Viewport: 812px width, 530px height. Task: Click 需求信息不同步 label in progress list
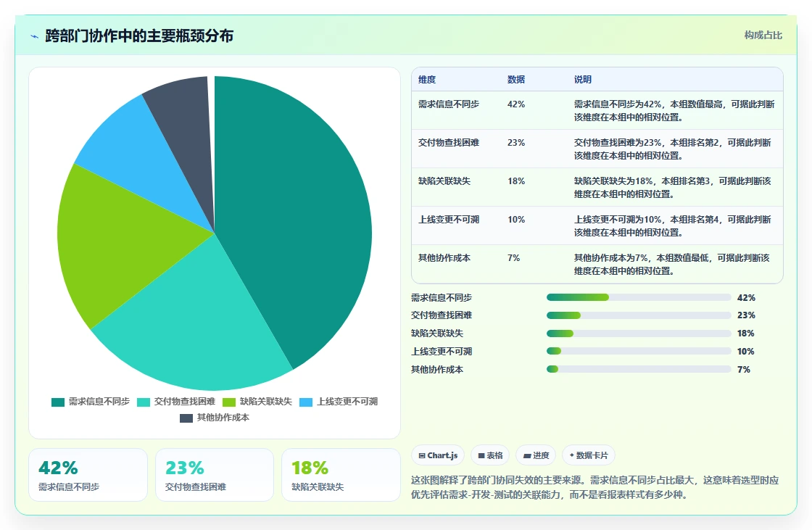pos(442,298)
